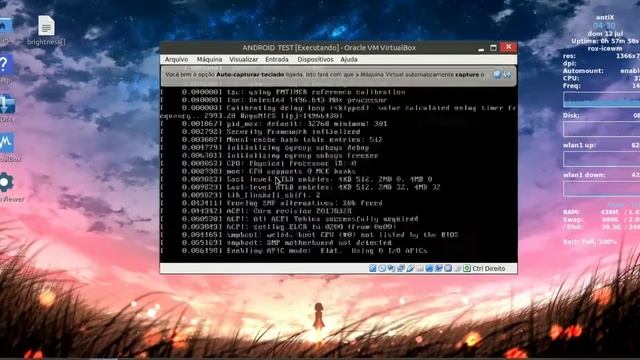Image resolution: width=640 pixels, height=360 pixels.
Task: Click the CPU features status icon
Action: [x=448, y=268]
